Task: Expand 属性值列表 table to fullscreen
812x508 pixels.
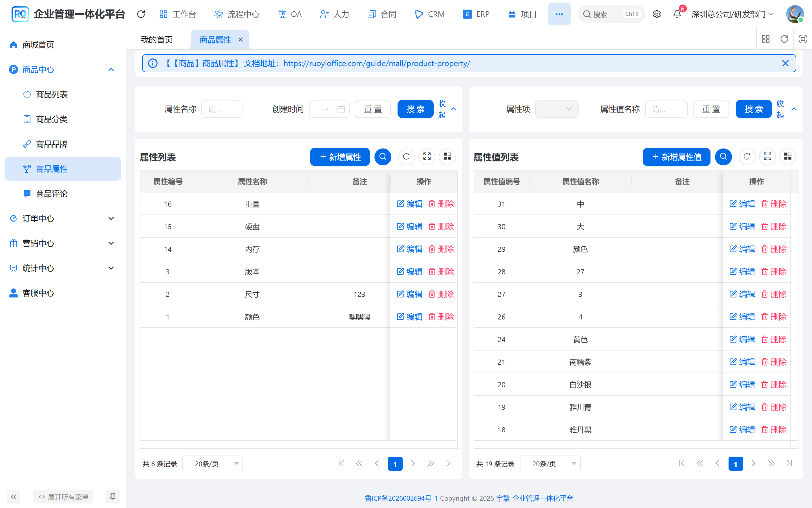Action: (x=767, y=157)
